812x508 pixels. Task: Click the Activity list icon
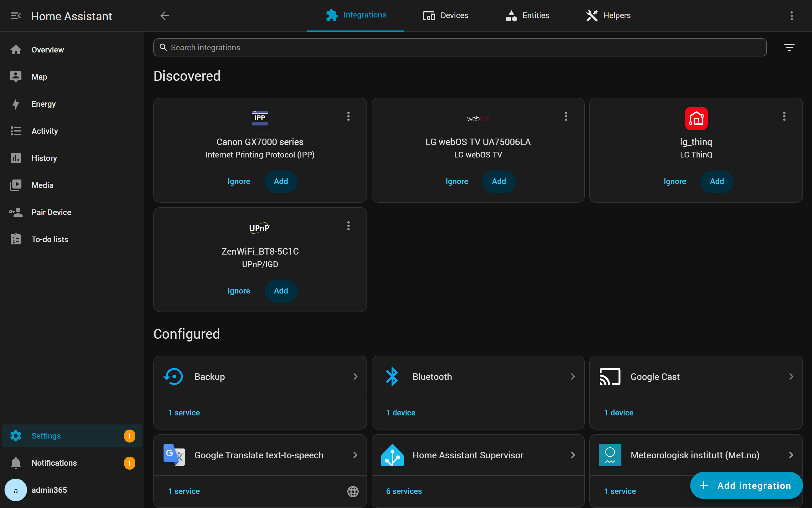[x=16, y=131]
